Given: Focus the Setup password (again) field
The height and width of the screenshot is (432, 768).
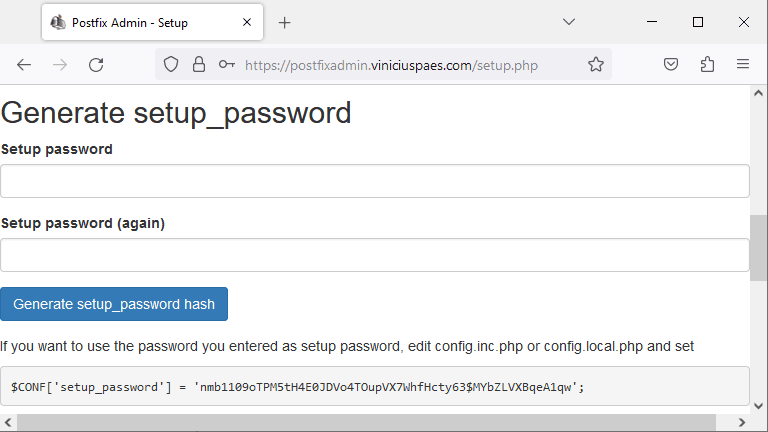Looking at the screenshot, I should point(375,255).
